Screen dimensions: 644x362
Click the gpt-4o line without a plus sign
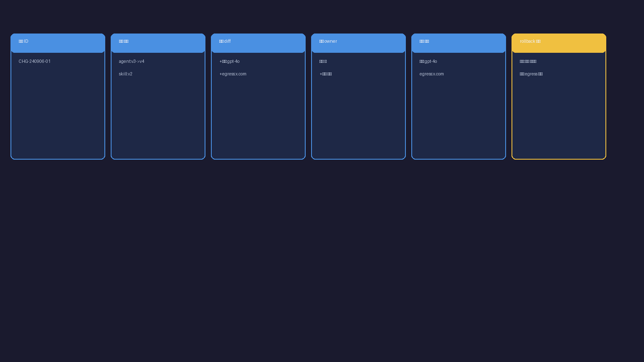pyautogui.click(x=428, y=62)
